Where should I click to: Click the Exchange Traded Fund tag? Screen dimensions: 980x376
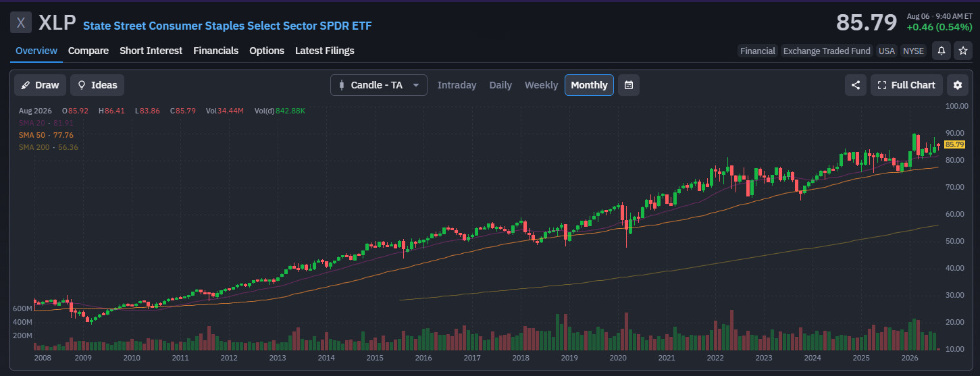[827, 51]
